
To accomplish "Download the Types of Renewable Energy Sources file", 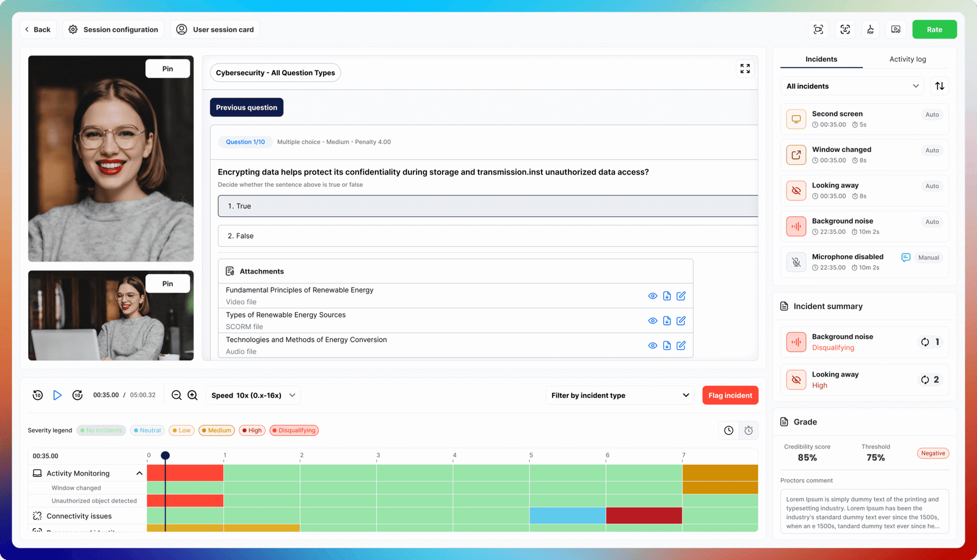I will click(667, 321).
